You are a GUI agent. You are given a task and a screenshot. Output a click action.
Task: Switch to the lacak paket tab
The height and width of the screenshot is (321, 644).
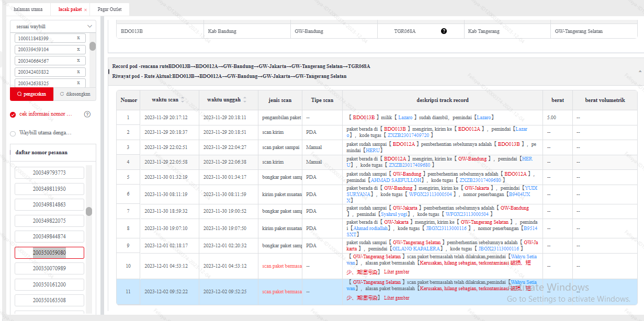pyautogui.click(x=70, y=9)
